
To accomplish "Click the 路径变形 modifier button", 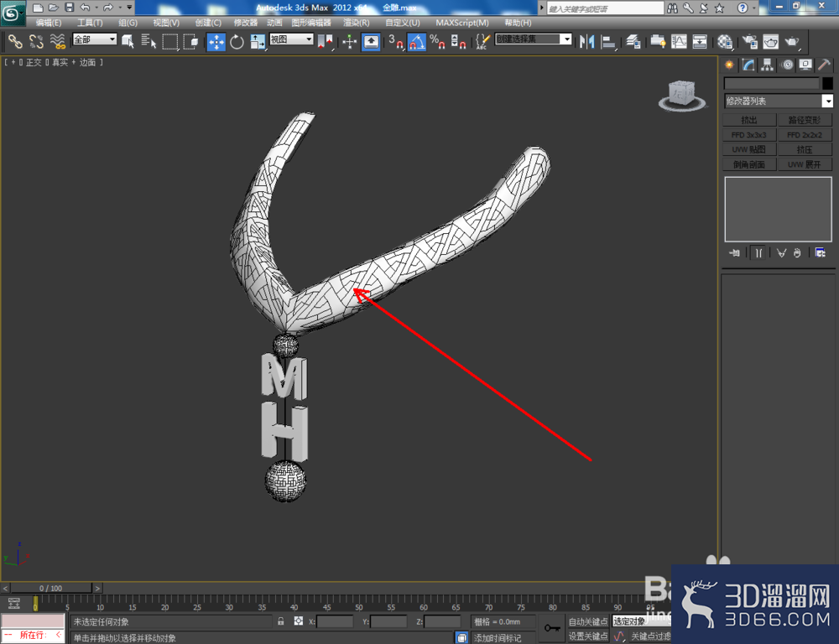I will tap(805, 120).
